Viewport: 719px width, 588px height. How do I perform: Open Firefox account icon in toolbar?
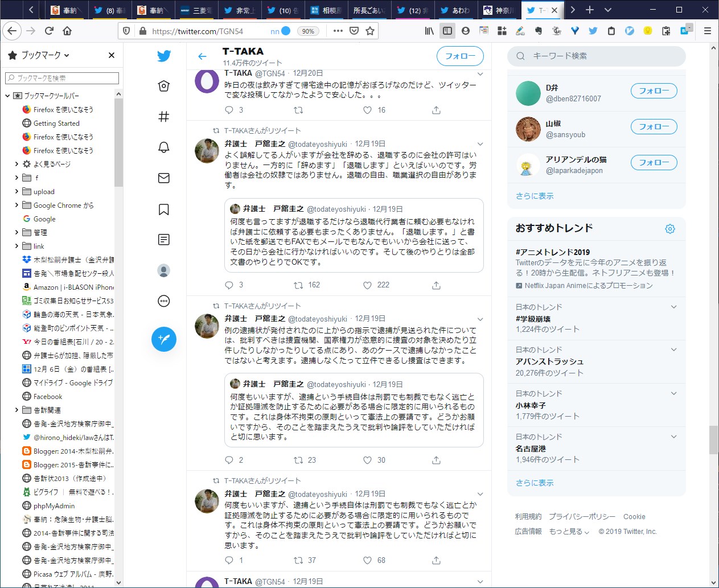click(x=466, y=31)
